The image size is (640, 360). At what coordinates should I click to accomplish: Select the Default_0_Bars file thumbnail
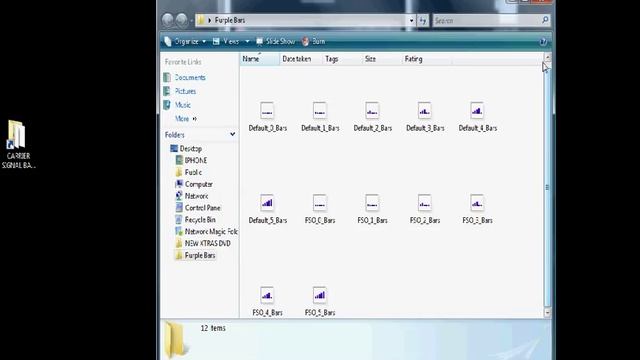pyautogui.click(x=267, y=111)
